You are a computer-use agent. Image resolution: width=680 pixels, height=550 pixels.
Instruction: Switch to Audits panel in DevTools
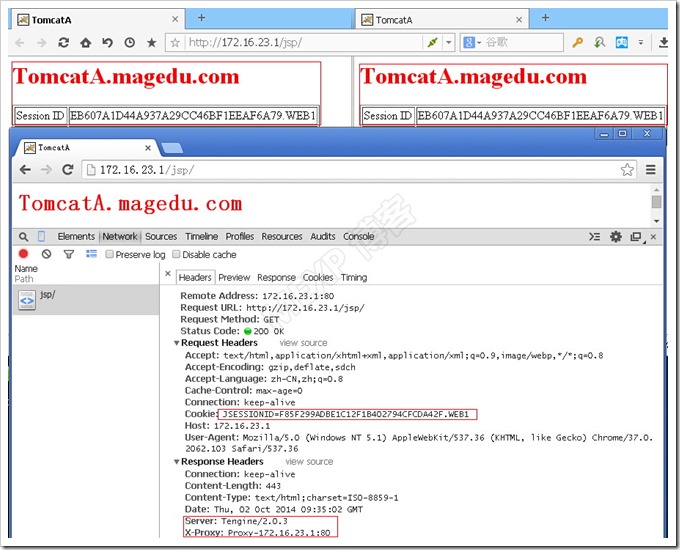pos(323,236)
